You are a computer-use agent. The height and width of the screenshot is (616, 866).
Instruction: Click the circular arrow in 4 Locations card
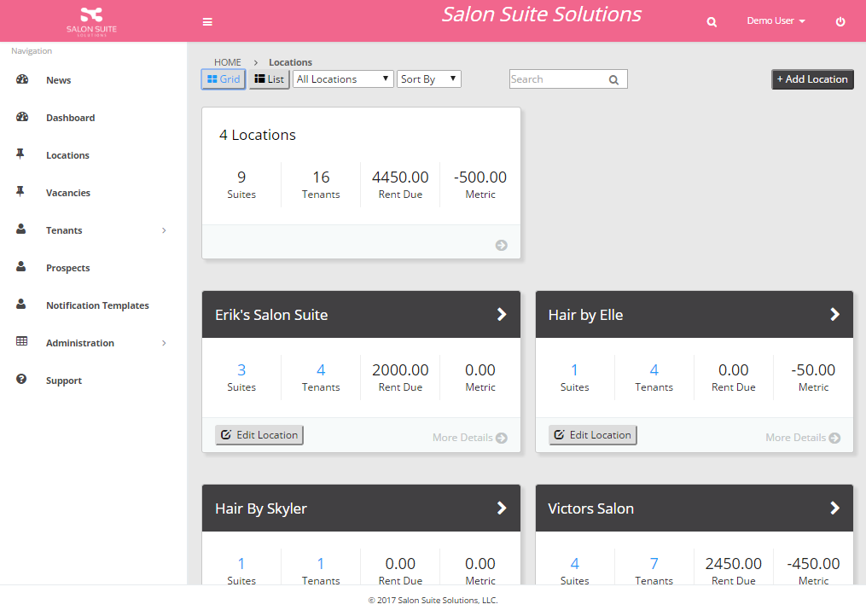coord(502,245)
